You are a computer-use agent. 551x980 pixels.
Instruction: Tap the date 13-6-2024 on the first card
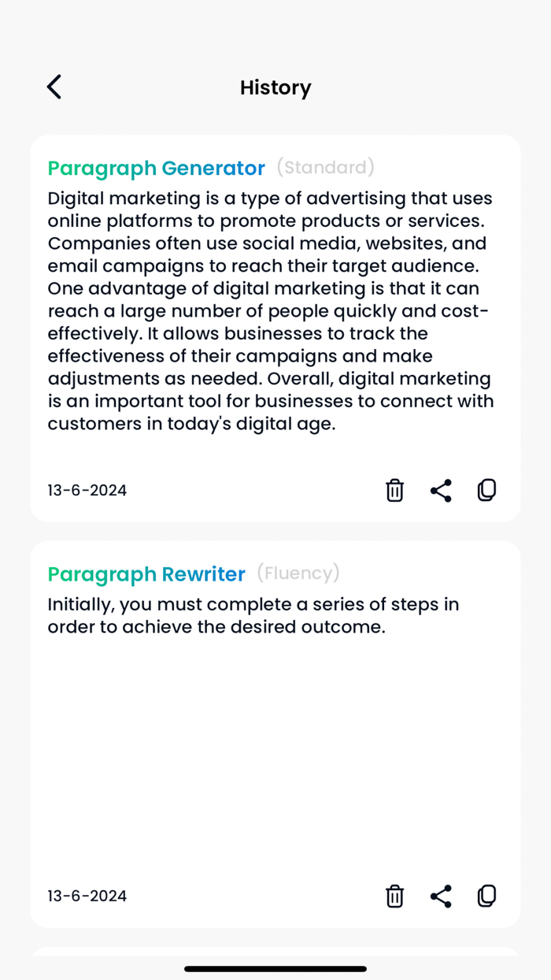[87, 490]
